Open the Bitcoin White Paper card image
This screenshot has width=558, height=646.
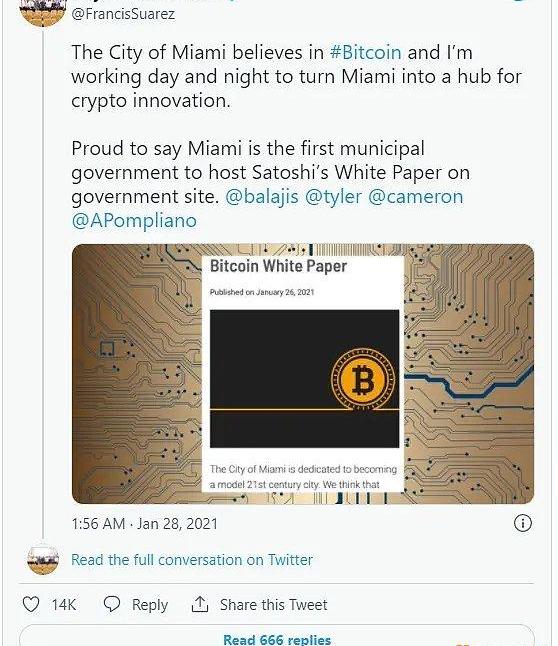pos(303,374)
